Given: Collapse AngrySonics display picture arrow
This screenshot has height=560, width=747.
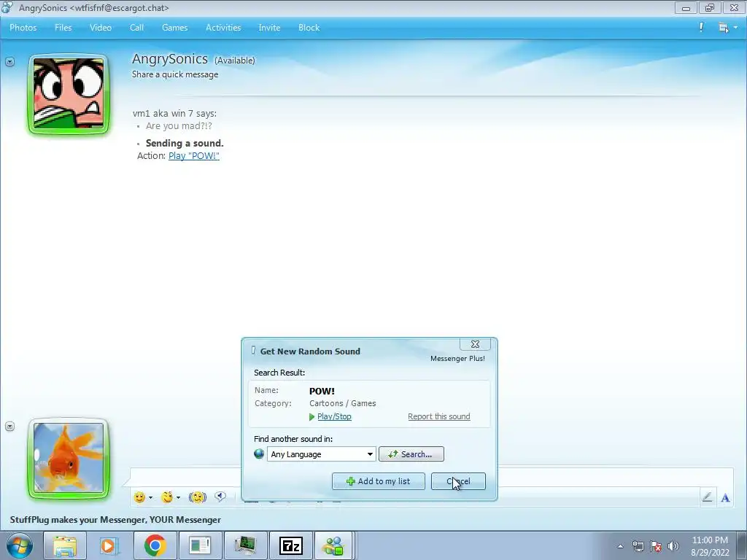Looking at the screenshot, I should (9, 61).
